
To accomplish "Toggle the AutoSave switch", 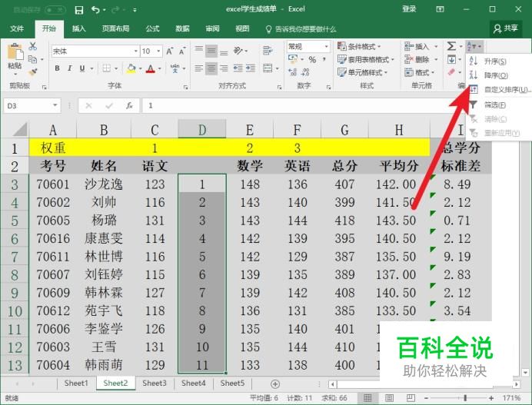I will (x=55, y=10).
